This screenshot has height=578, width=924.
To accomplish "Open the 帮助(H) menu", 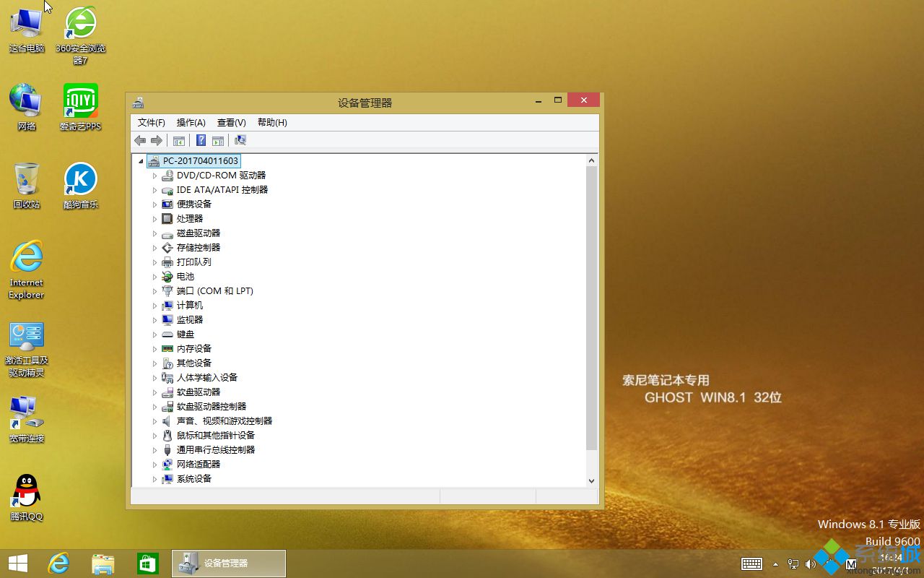I will (x=272, y=122).
